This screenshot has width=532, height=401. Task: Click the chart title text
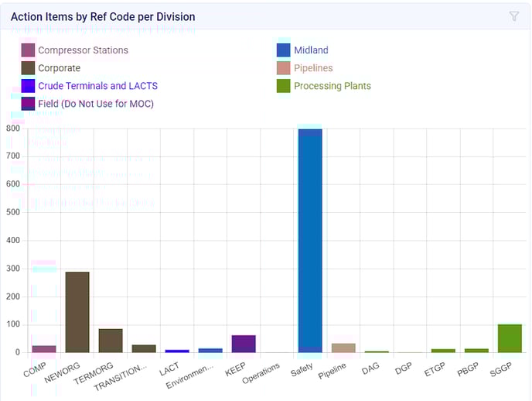click(x=103, y=16)
